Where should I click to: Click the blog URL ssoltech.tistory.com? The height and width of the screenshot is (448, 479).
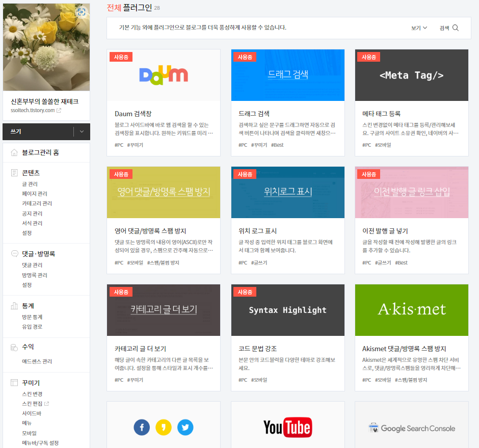click(x=33, y=110)
